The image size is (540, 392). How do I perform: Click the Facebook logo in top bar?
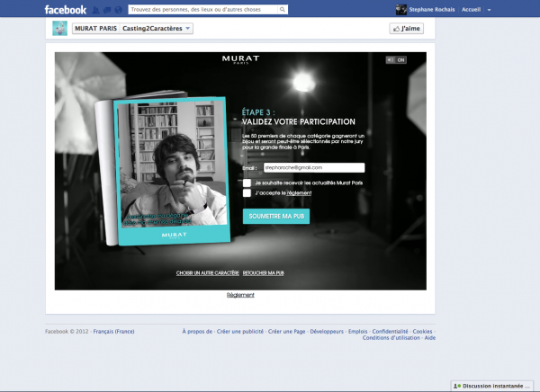(x=66, y=9)
